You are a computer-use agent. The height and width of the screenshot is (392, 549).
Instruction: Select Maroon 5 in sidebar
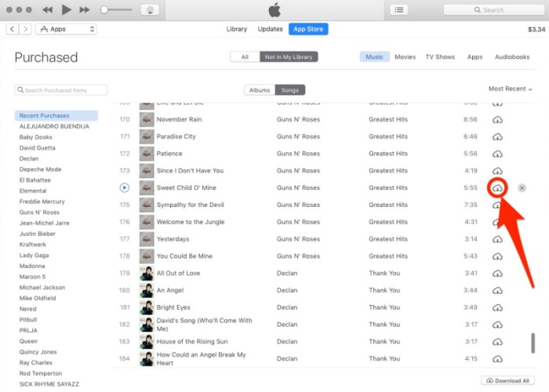[x=32, y=277]
